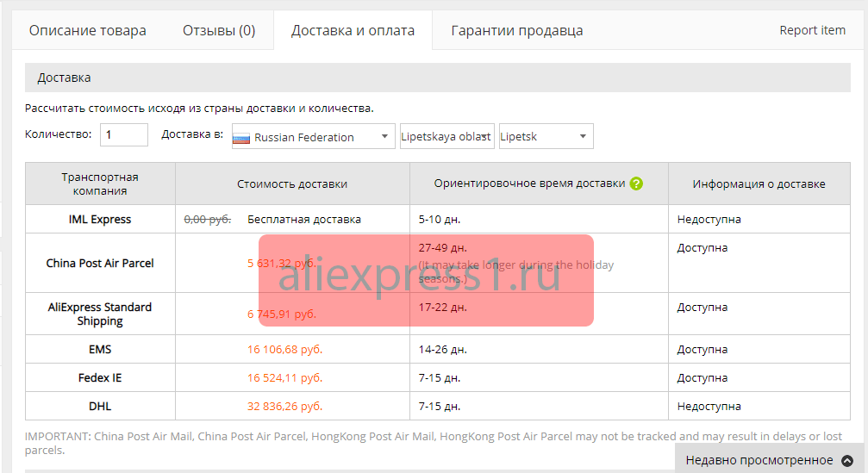Click the Russian flag icon in country selector
This screenshot has height=473, width=868.
pos(241,138)
